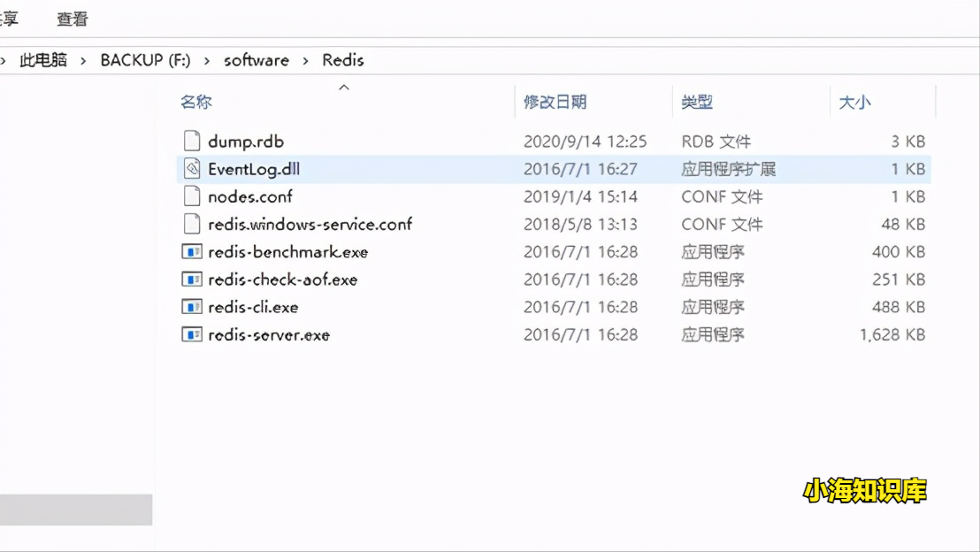Select the file name redis.windows-service.conf

pyautogui.click(x=310, y=225)
